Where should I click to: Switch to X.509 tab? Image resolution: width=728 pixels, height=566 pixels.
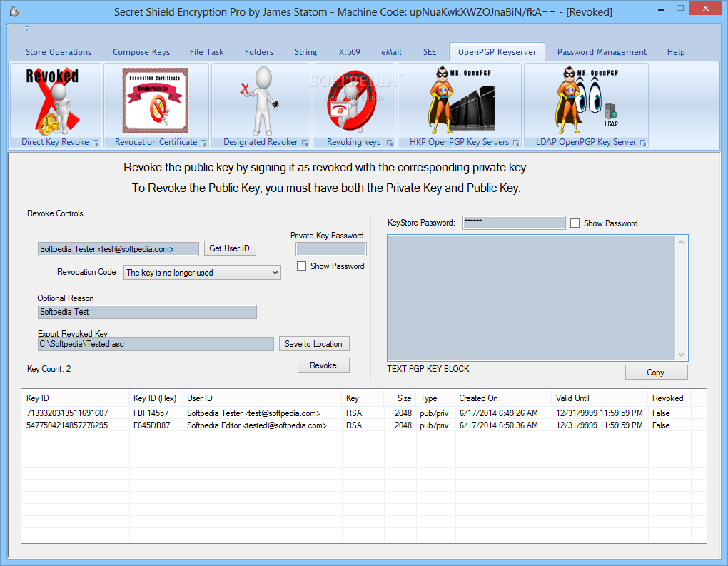pos(349,52)
